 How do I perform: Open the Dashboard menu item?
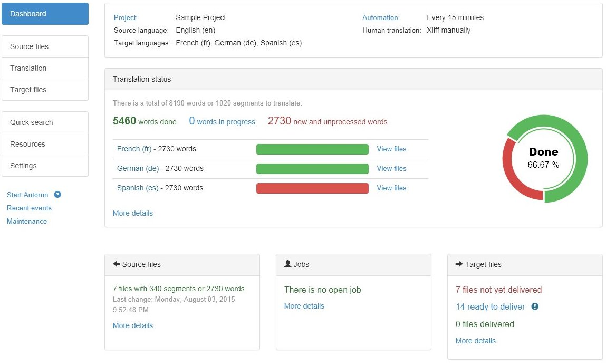click(45, 14)
